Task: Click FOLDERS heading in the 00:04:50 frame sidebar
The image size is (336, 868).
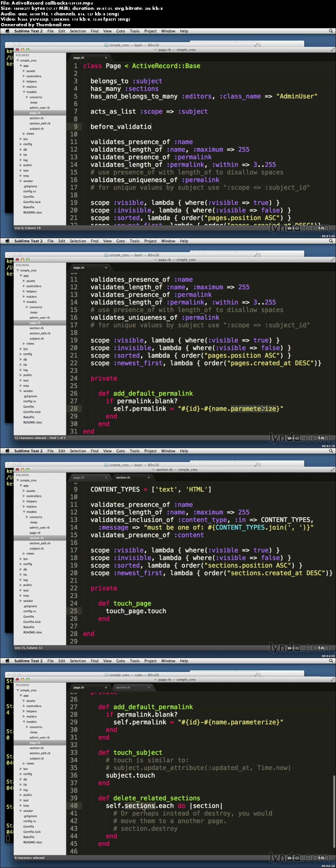Action: 22,475
